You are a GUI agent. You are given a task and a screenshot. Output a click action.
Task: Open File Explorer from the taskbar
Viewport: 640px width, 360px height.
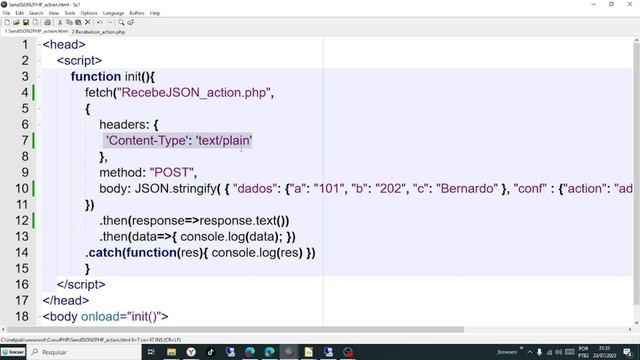(171, 352)
